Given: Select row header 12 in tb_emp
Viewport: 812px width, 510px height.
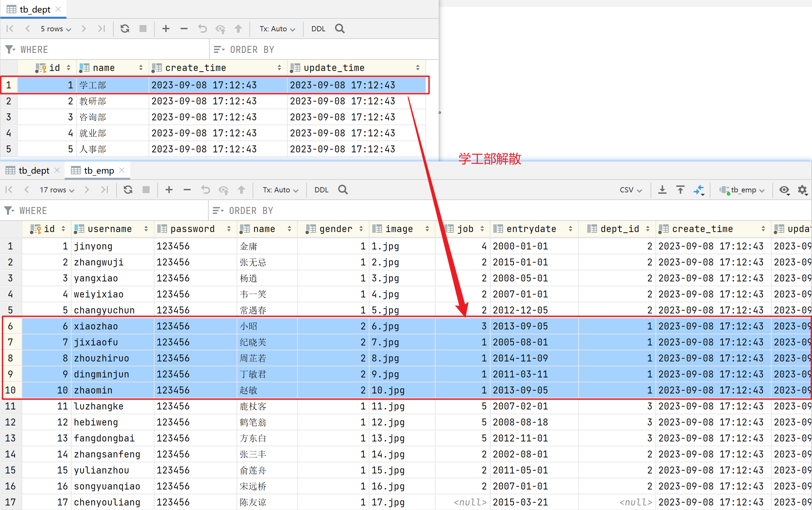Looking at the screenshot, I should tap(10, 422).
